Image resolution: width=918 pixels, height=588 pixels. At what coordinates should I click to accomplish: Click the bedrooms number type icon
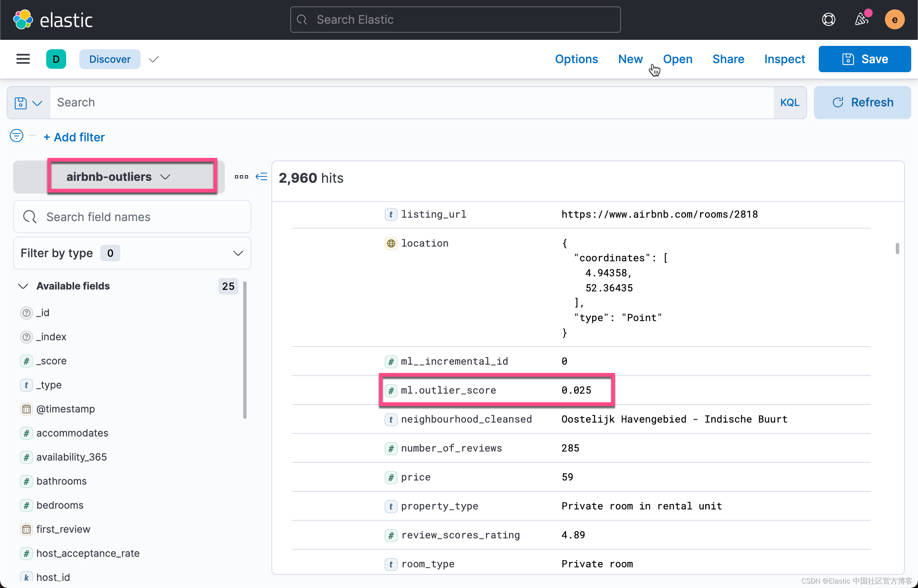(26, 506)
